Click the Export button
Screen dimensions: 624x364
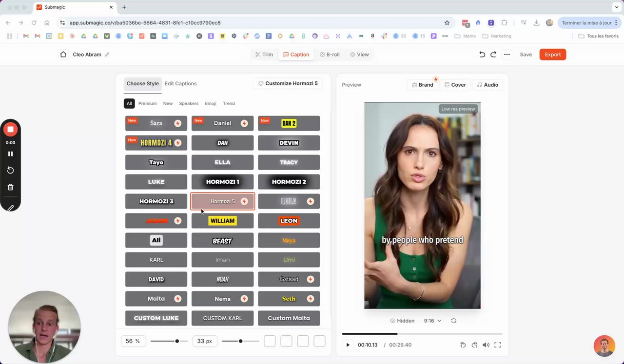553,55
